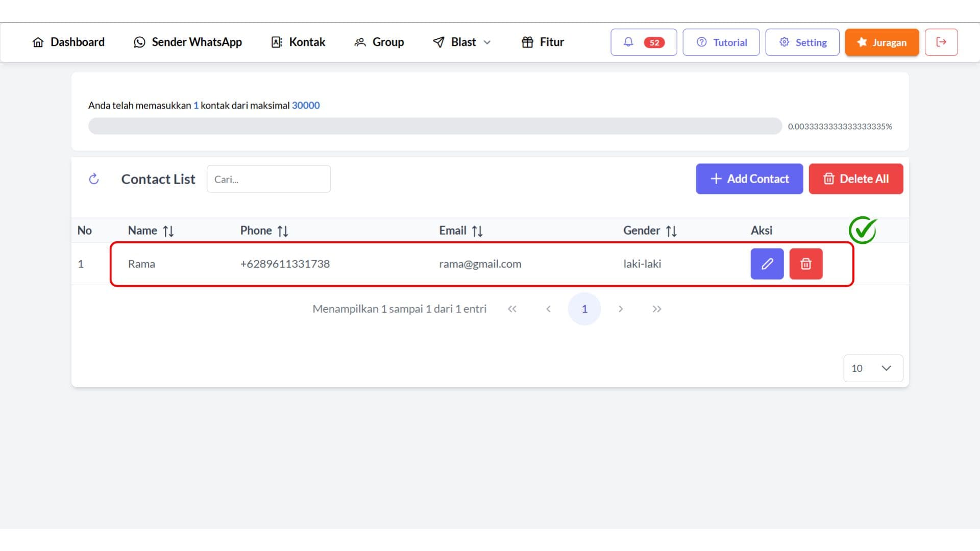
Task: Sort contacts by Phone column
Action: 283,231
